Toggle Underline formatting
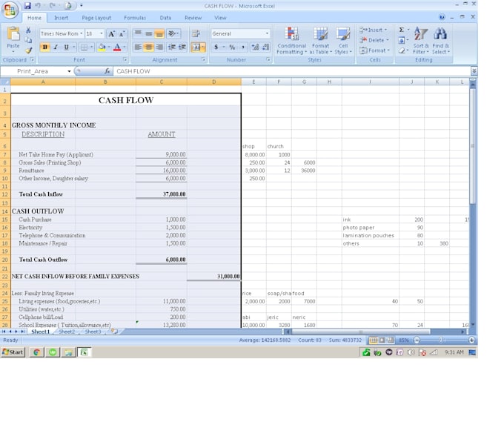 (66, 47)
